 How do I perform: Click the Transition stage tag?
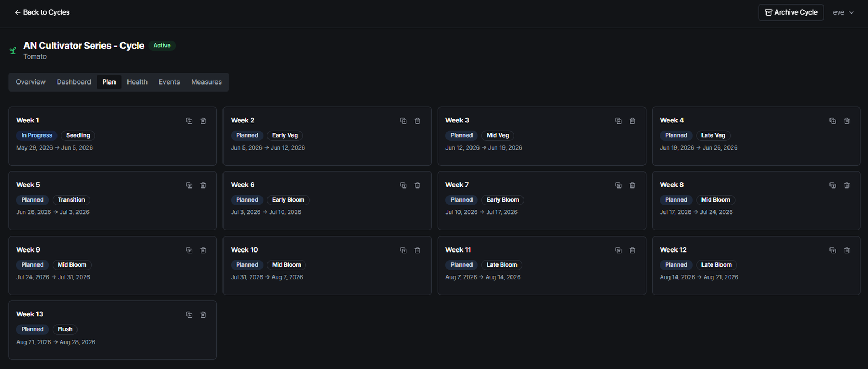71,200
